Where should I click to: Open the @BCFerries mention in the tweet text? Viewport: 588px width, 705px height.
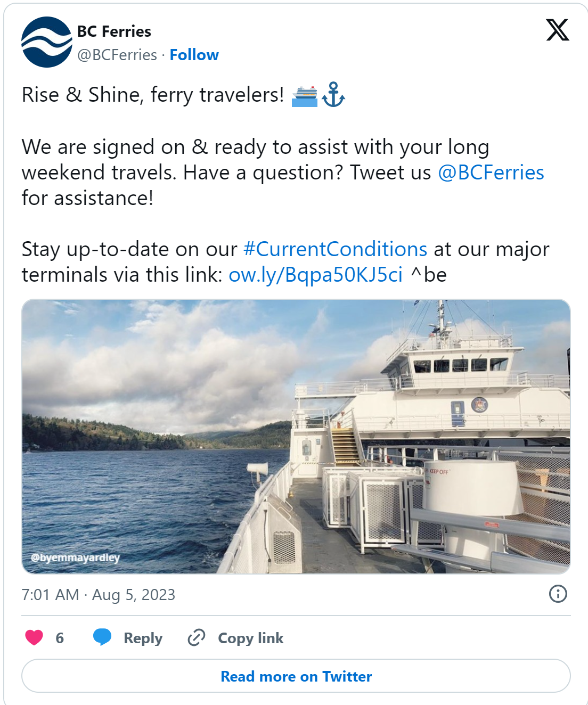491,173
